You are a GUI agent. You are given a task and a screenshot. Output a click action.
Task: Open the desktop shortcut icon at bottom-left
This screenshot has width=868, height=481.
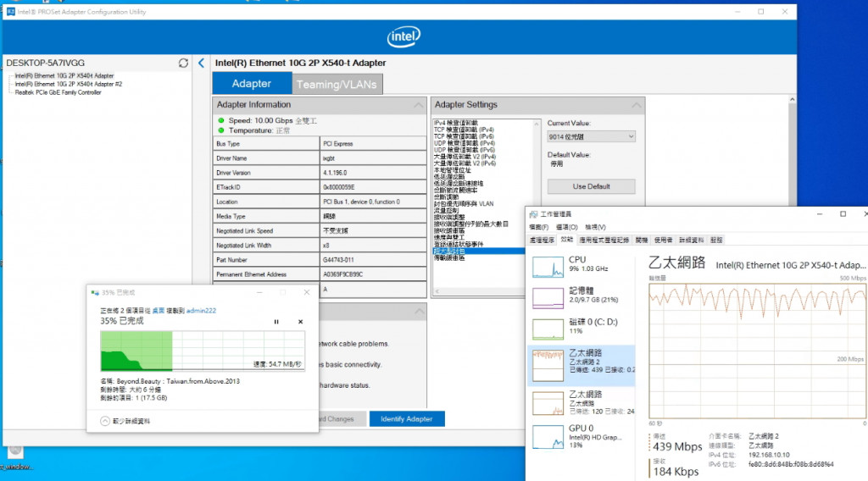tap(15, 458)
